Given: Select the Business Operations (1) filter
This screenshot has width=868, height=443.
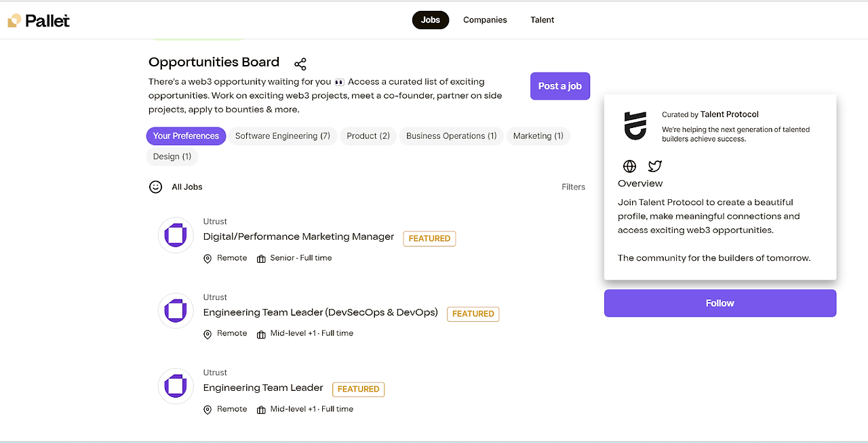Looking at the screenshot, I should (x=450, y=135).
